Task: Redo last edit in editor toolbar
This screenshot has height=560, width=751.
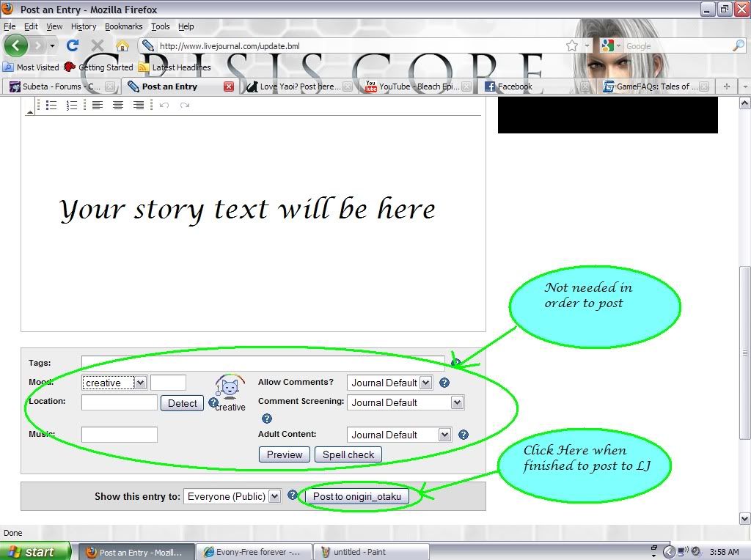Action: coord(184,106)
